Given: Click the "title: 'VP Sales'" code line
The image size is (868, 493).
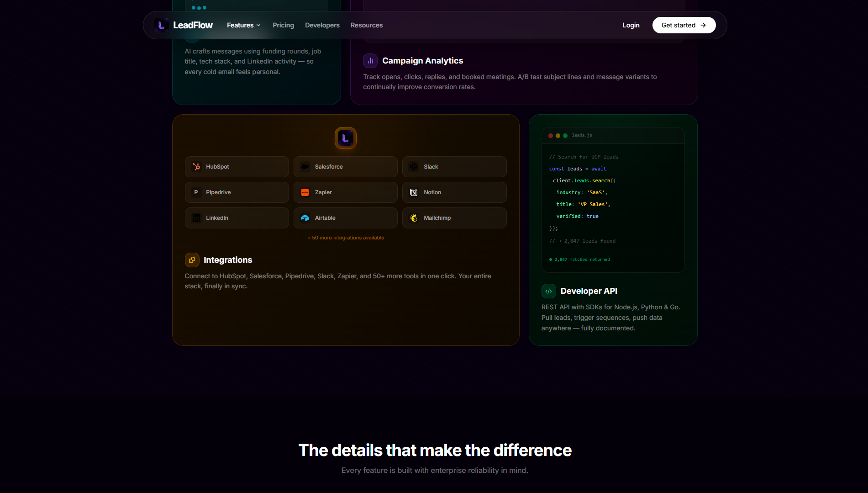Looking at the screenshot, I should click(x=583, y=204).
